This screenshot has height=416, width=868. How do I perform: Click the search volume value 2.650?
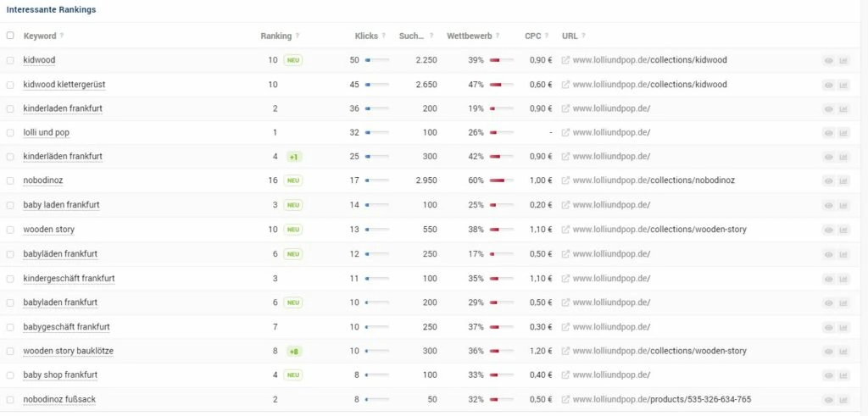(x=426, y=84)
